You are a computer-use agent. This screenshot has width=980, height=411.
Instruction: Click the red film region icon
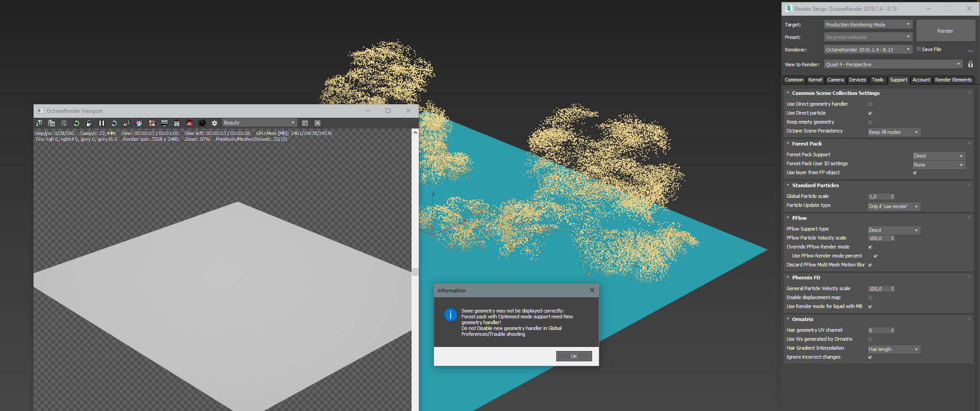click(189, 123)
